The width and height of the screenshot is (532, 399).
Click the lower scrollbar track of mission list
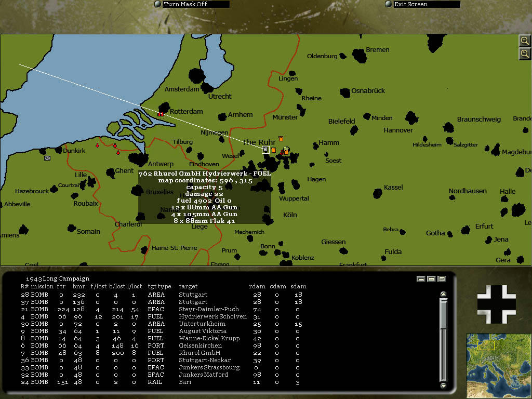tap(443, 355)
